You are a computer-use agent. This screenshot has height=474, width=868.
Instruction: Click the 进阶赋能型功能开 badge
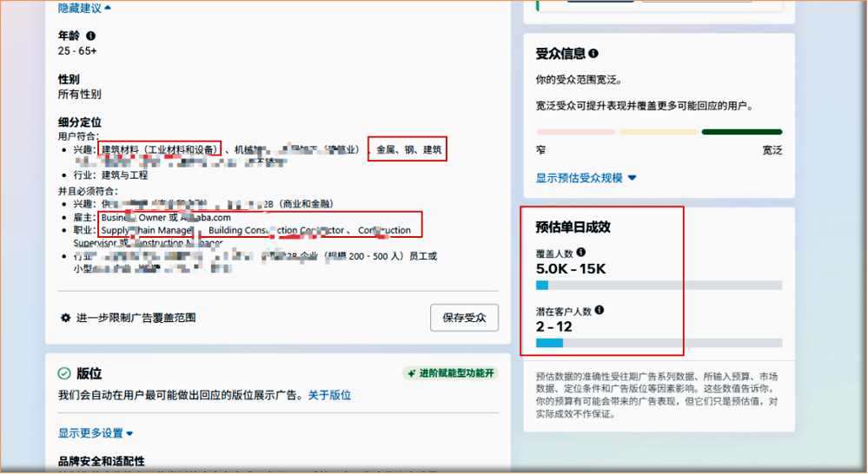click(x=451, y=373)
